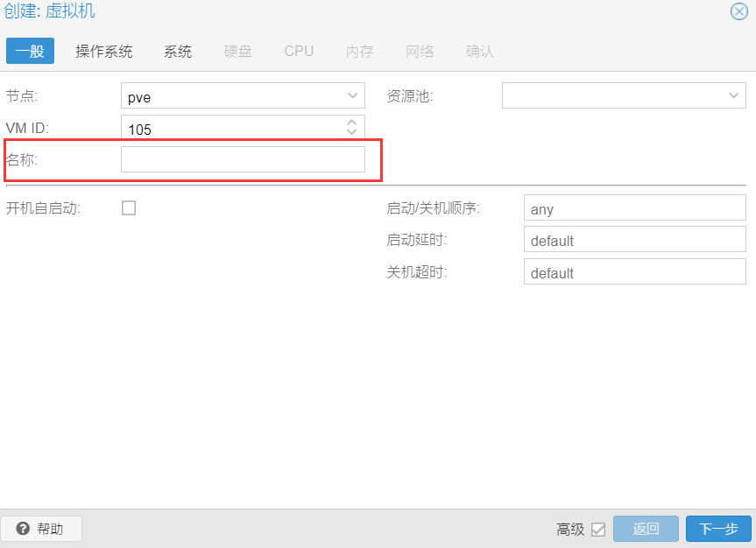
Task: Click the 返回 button
Action: pos(646,529)
